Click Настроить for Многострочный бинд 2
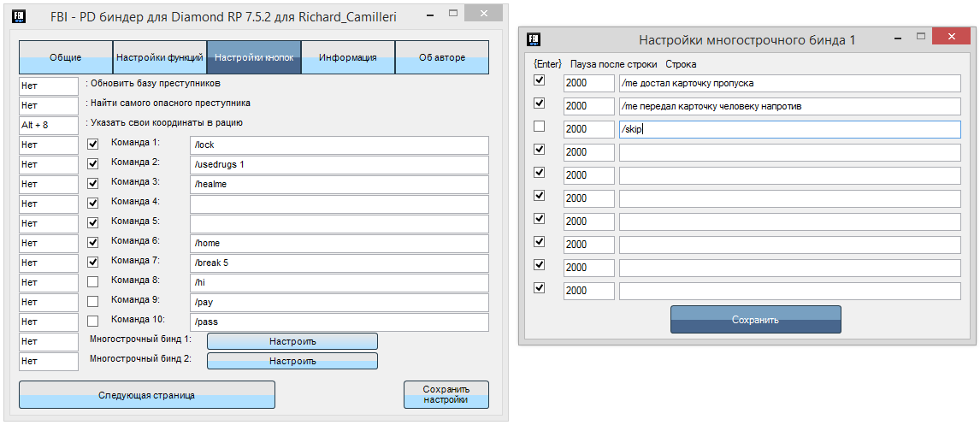Screen dimensions: 980x425 (292, 361)
